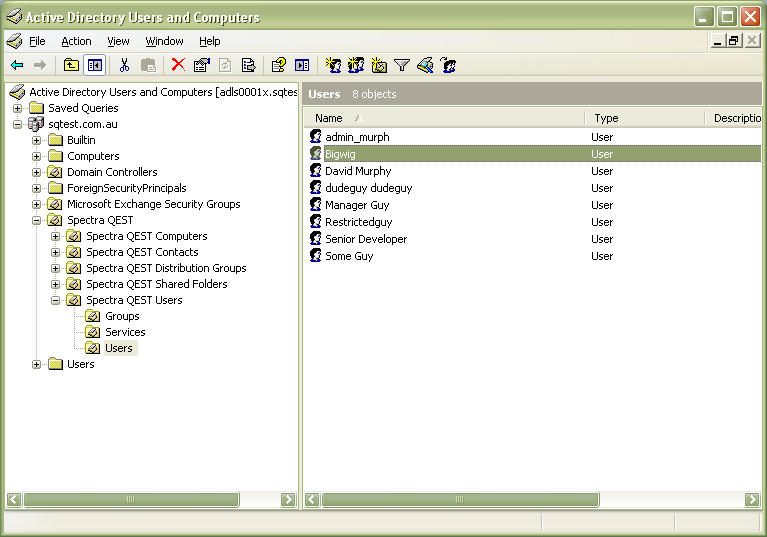Click the Cut scissors icon
Viewport: 767px width, 537px height.
coord(125,65)
